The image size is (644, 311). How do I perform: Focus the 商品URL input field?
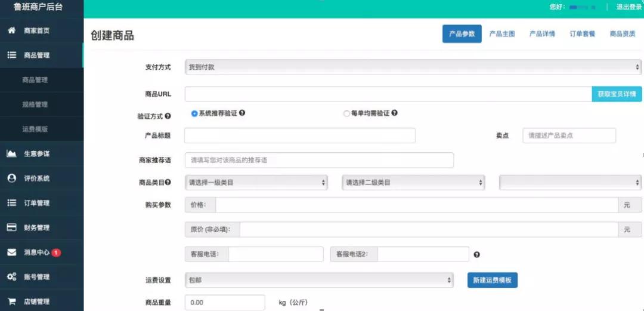[x=388, y=94]
